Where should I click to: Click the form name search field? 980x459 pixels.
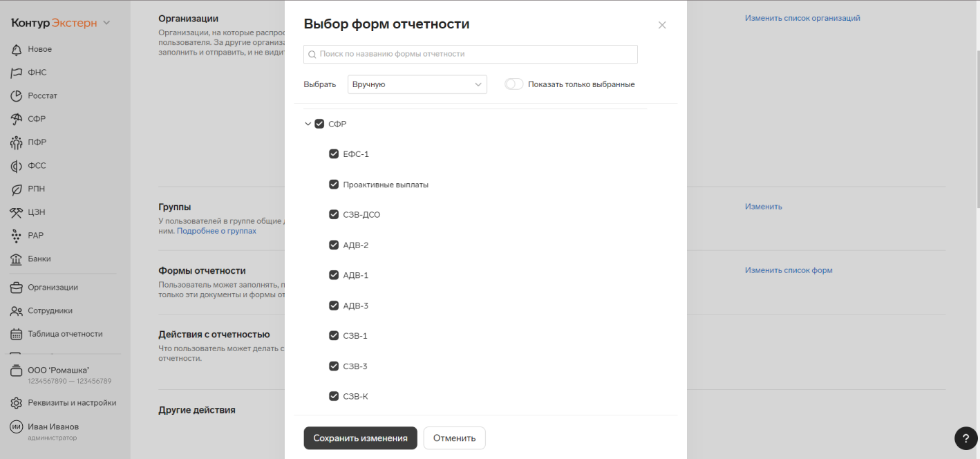[x=470, y=54]
